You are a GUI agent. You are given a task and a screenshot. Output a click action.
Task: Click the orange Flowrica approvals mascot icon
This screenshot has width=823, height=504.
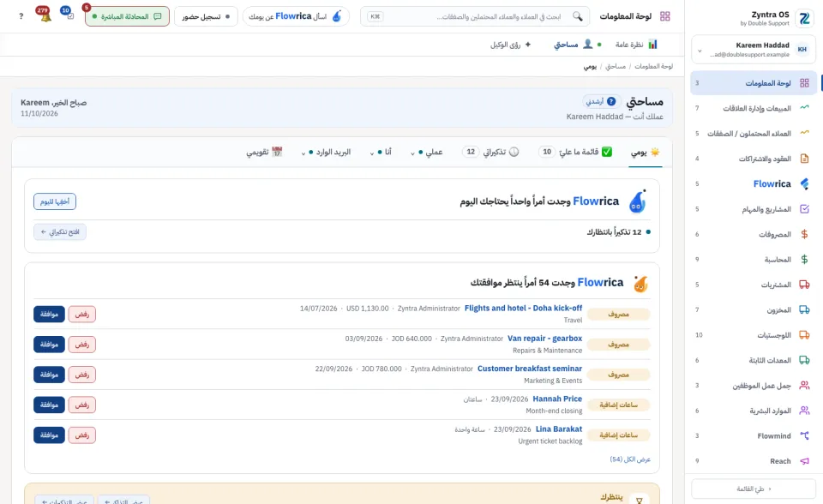(640, 284)
